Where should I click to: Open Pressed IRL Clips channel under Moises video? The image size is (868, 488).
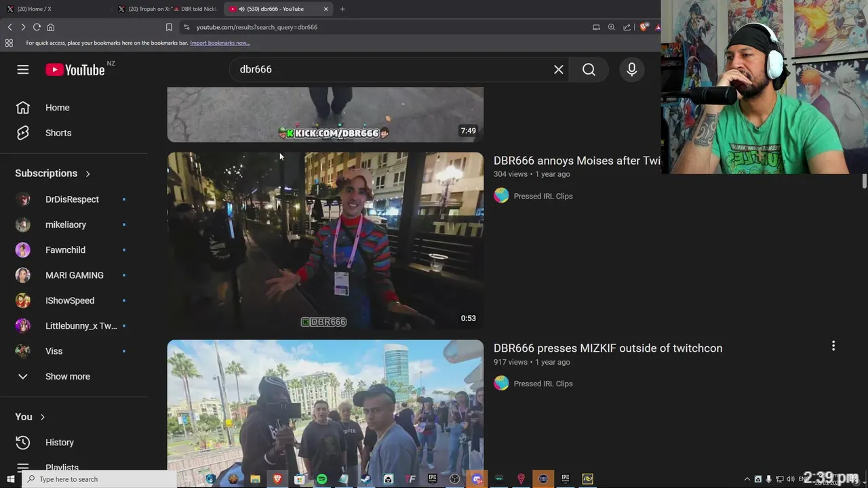(x=543, y=196)
